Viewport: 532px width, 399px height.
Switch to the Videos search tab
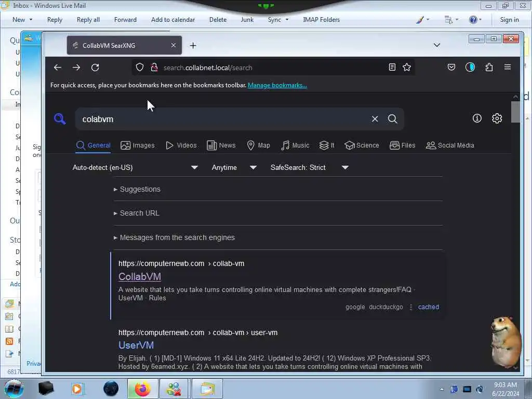pyautogui.click(x=181, y=145)
